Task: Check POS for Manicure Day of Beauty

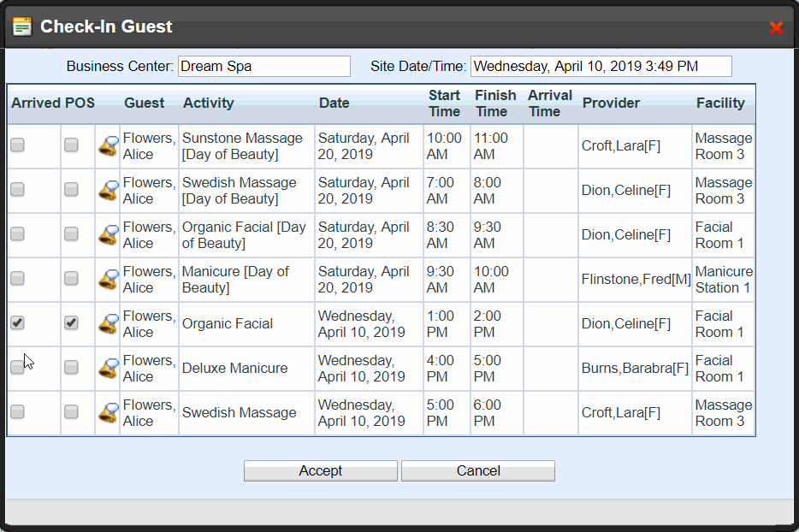Action: [x=71, y=278]
